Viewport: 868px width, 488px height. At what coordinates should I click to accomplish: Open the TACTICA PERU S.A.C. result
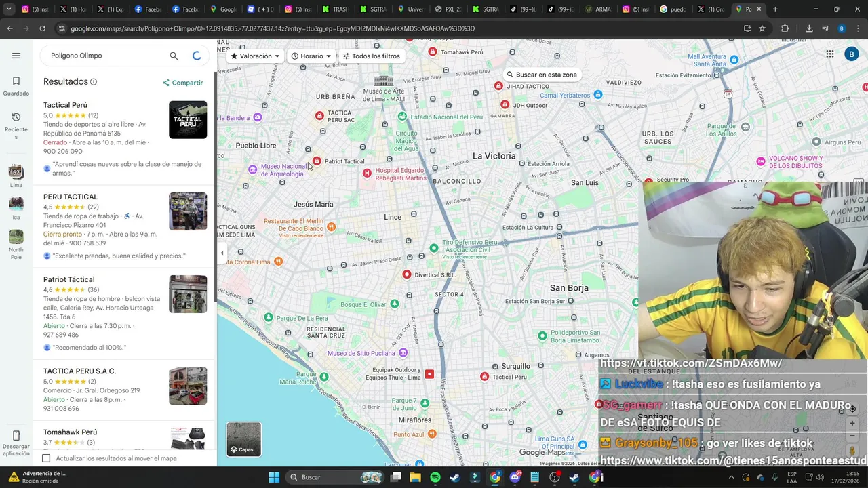pyautogui.click(x=79, y=371)
